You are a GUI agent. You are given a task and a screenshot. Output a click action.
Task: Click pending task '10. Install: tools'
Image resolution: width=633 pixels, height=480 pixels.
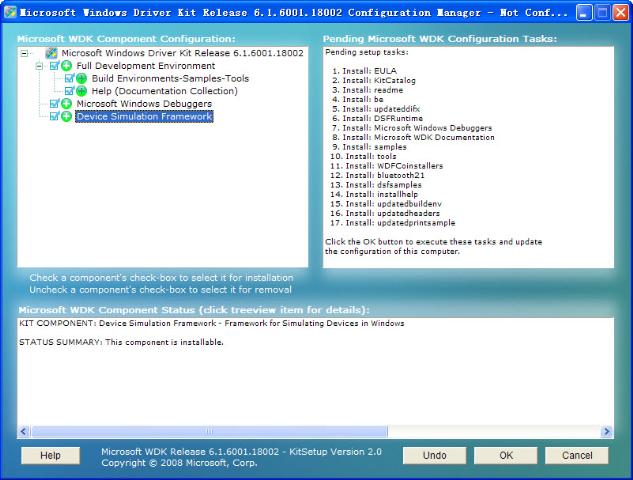[363, 156]
